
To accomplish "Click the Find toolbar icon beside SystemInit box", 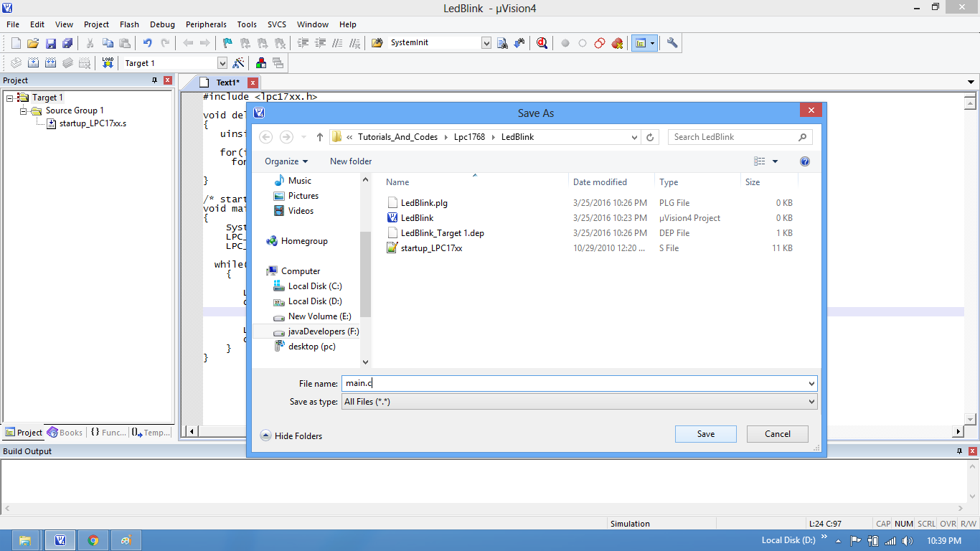I will (502, 43).
